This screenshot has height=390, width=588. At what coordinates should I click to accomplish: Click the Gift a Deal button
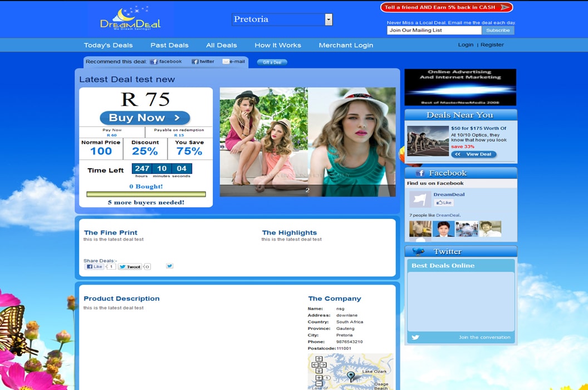click(x=272, y=62)
